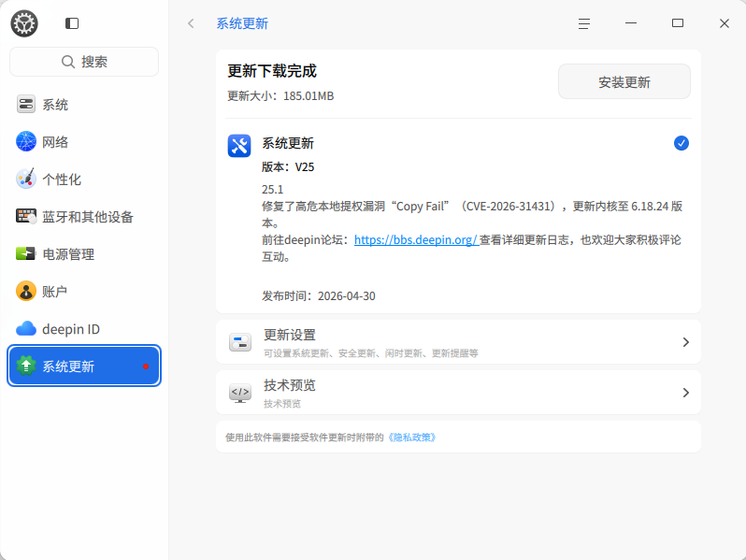
Task: Click the 发布时间：2026-04-30 text
Action: click(318, 296)
